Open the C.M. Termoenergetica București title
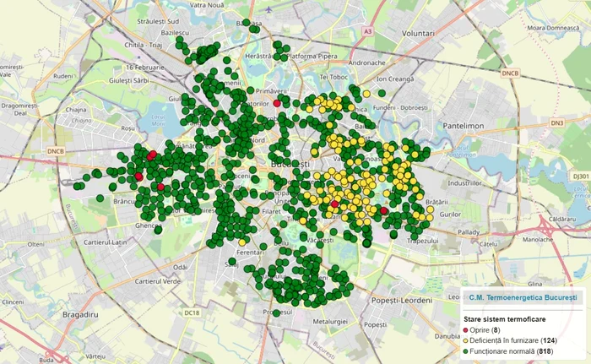591x364 pixels. (522, 299)
